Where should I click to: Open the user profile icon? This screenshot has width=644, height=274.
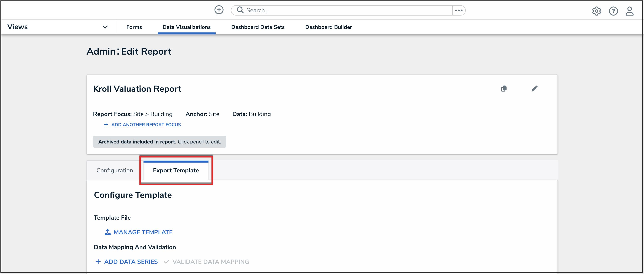(629, 11)
